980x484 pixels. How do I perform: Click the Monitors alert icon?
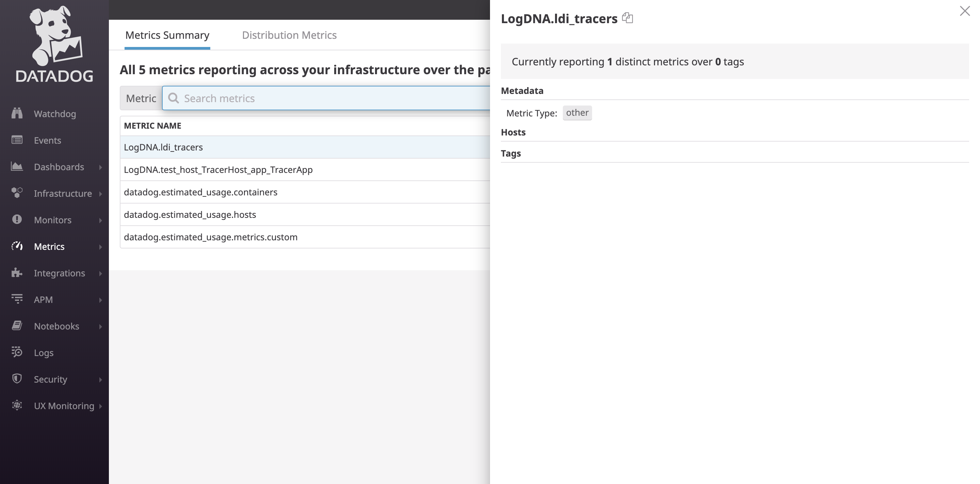coord(17,220)
